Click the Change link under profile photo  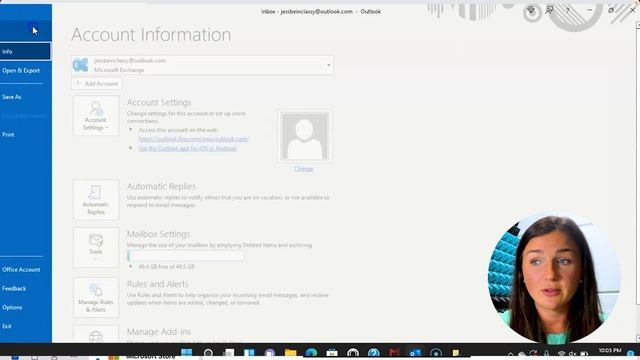point(304,169)
